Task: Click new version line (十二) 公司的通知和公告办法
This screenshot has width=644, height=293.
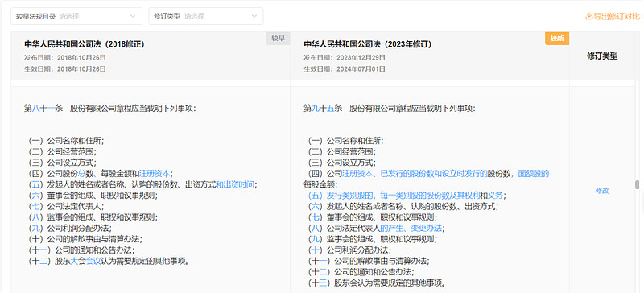Action: pyautogui.click(x=361, y=271)
